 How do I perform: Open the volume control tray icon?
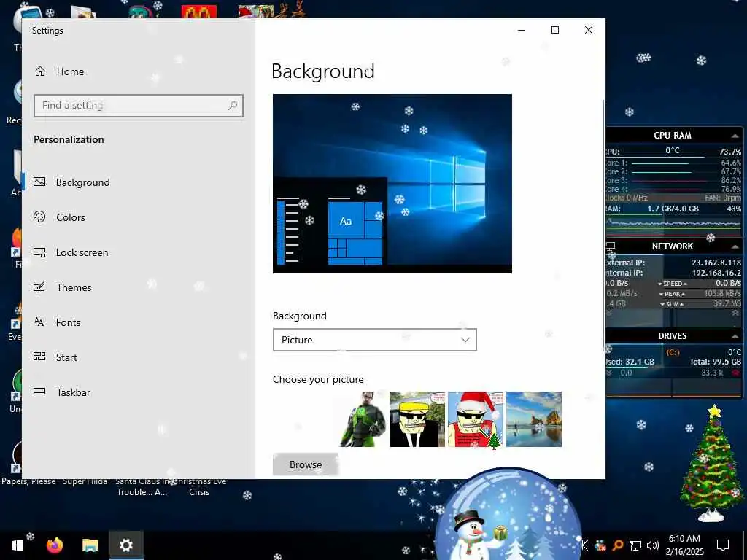pyautogui.click(x=653, y=545)
